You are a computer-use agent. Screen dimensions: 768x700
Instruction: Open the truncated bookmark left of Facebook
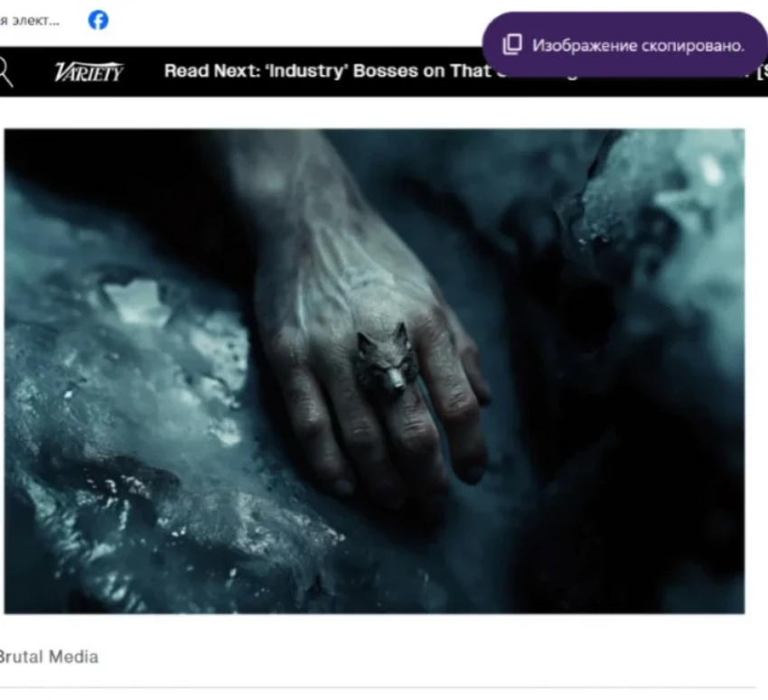point(31,21)
